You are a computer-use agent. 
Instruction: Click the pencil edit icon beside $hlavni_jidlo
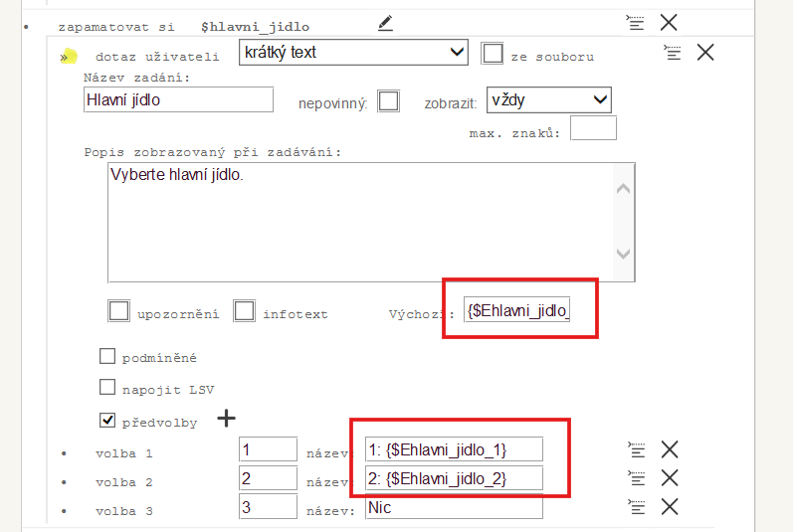pyautogui.click(x=386, y=23)
